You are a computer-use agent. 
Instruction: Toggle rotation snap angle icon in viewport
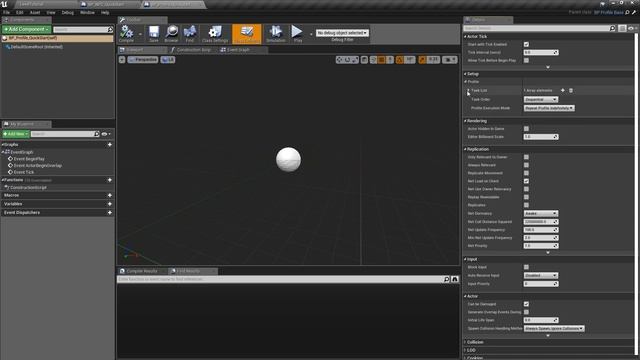click(x=400, y=60)
